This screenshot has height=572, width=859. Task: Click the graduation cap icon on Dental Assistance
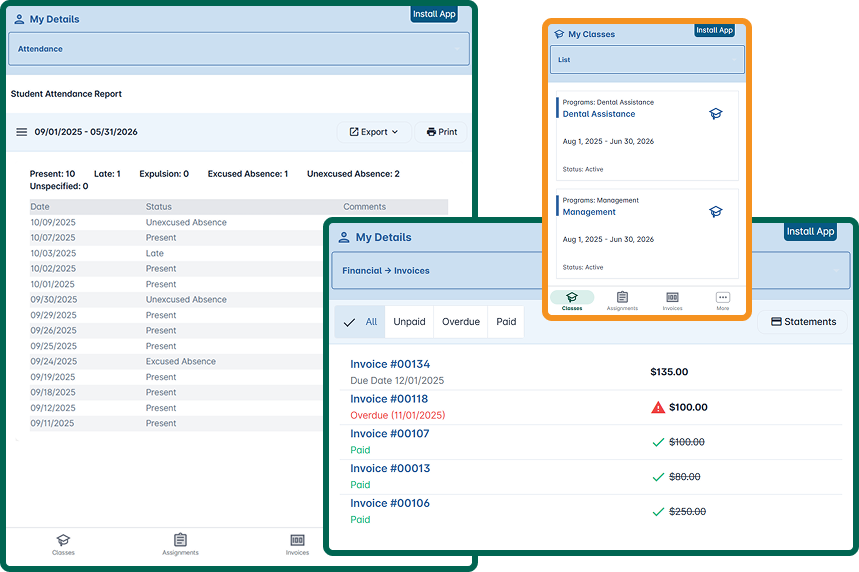point(715,114)
